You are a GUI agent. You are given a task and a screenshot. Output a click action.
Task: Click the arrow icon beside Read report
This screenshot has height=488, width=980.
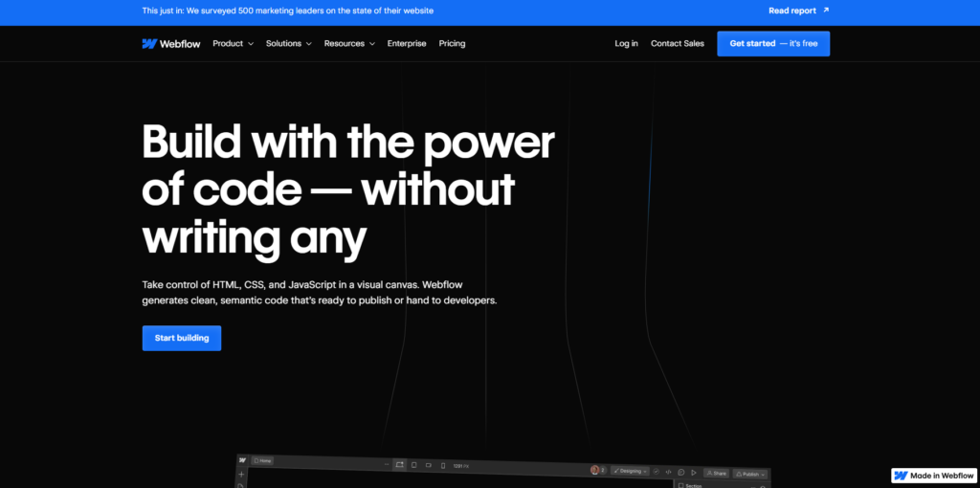click(x=826, y=10)
